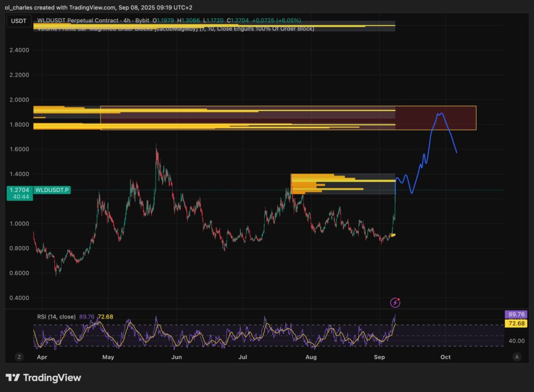Click the May label on time axis
The height and width of the screenshot is (392, 534).
pos(108,357)
